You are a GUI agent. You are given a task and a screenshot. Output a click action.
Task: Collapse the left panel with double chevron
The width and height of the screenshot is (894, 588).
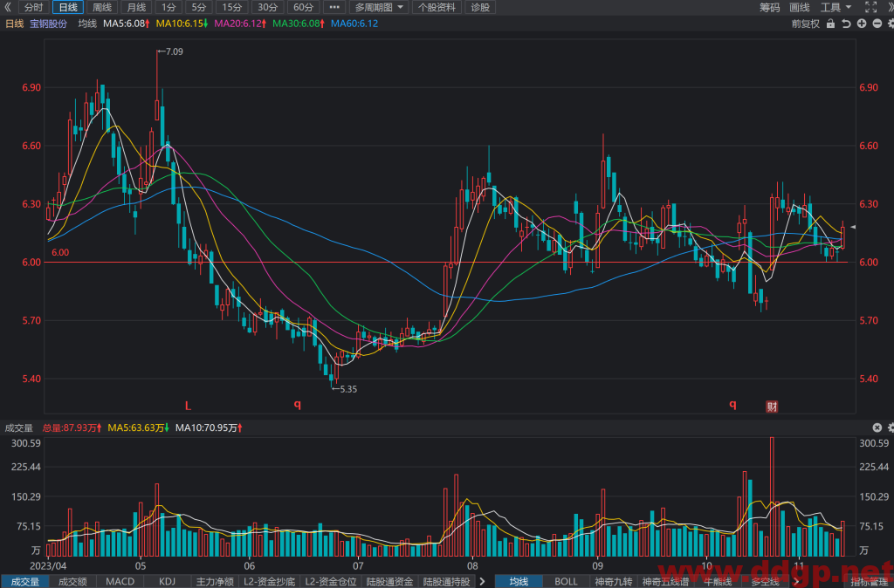[x=7, y=7]
